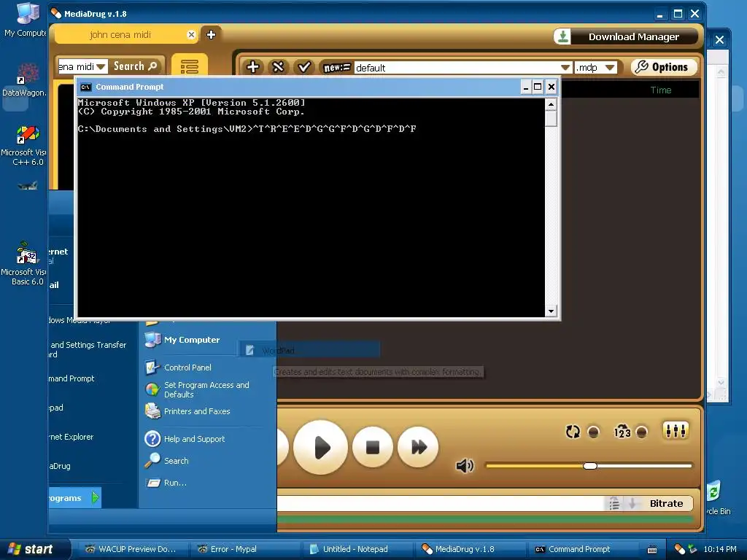Viewport: 747px width, 560px height.
Task: Open the Recycle Bin desktop icon
Action: (x=718, y=497)
